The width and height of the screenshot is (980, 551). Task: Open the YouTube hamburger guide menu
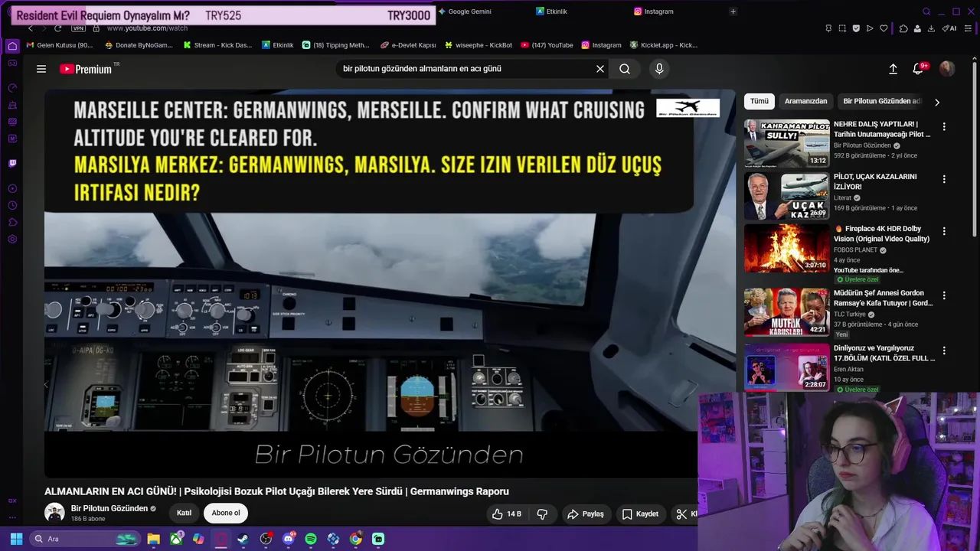[41, 69]
